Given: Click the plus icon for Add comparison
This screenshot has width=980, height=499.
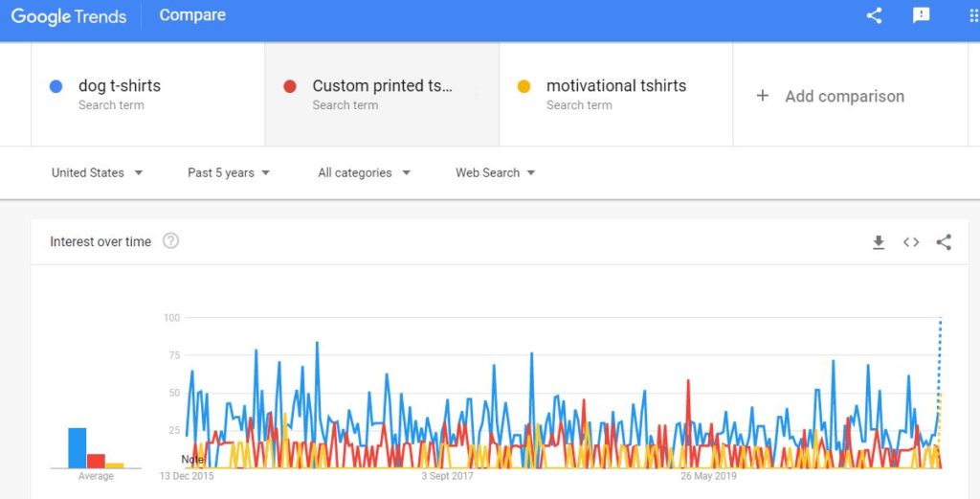Looking at the screenshot, I should coord(763,96).
